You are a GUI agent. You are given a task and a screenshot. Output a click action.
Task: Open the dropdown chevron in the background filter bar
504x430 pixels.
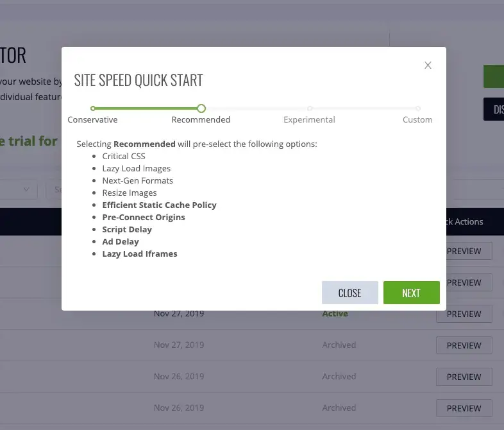26,189
